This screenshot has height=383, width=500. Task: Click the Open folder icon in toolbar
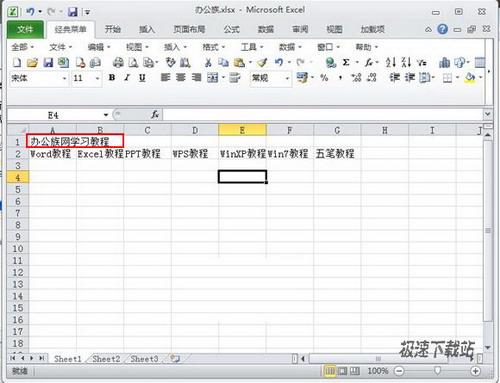[x=32, y=63]
